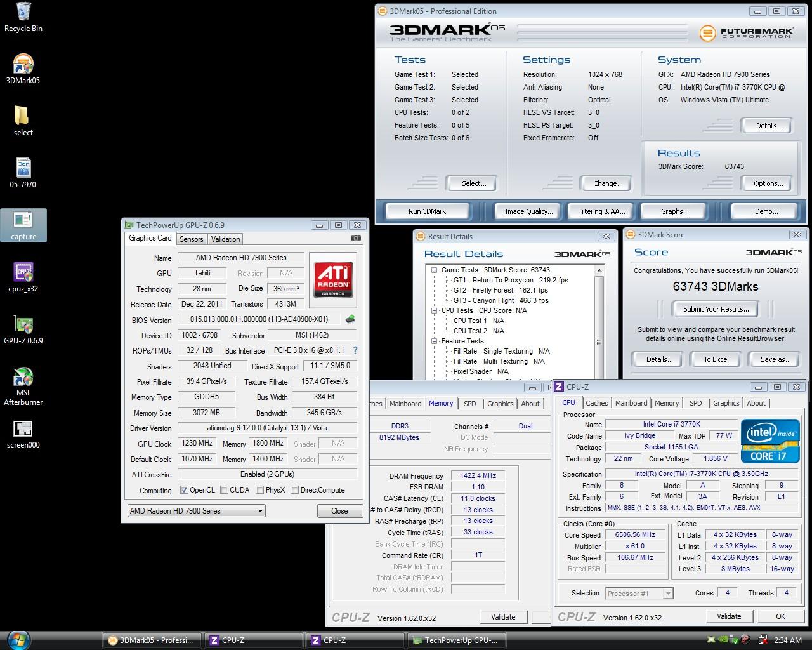The image size is (812, 650).
Task: Click the Run 3DMark button
Action: tap(427, 211)
